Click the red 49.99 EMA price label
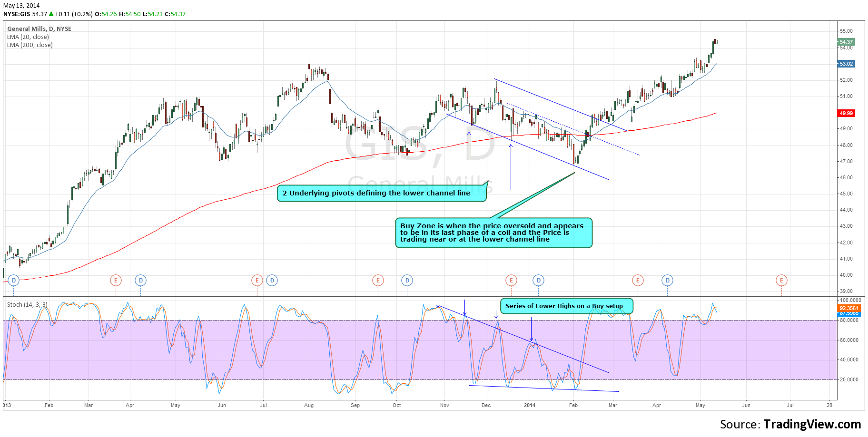This screenshot has height=437, width=868. click(846, 113)
